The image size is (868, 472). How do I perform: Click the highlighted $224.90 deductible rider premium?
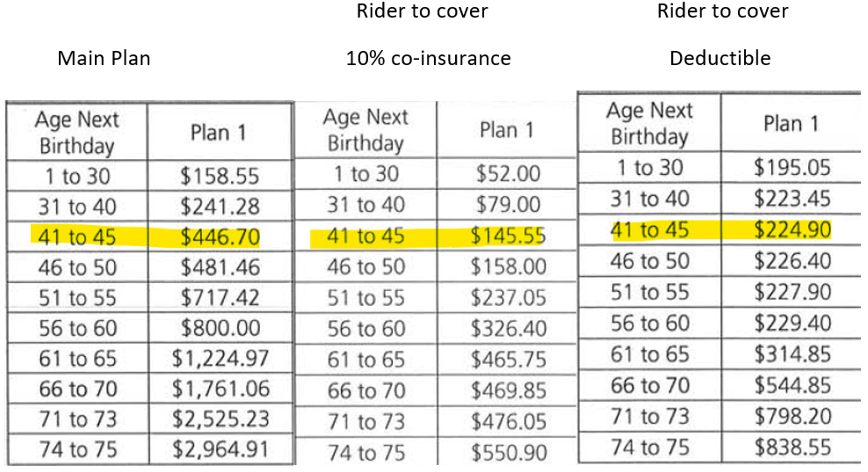792,230
